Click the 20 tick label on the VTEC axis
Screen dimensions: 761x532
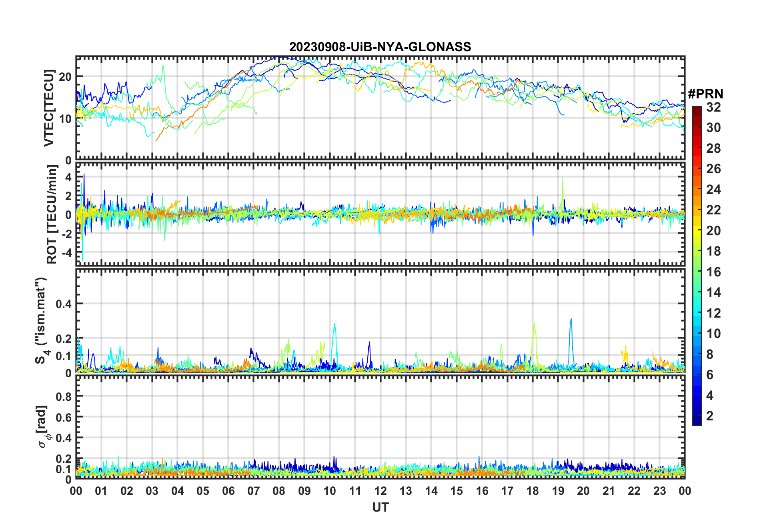click(x=65, y=76)
